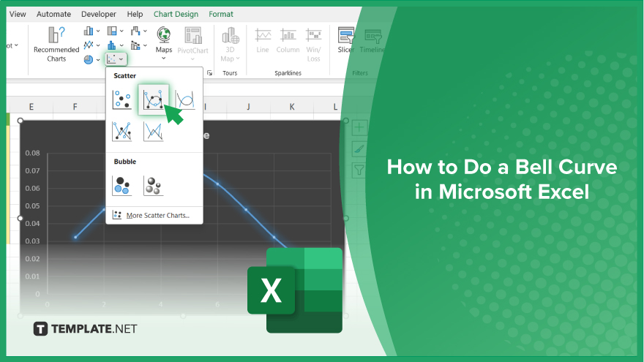Click the Insert Combo Chart icon

click(x=135, y=45)
